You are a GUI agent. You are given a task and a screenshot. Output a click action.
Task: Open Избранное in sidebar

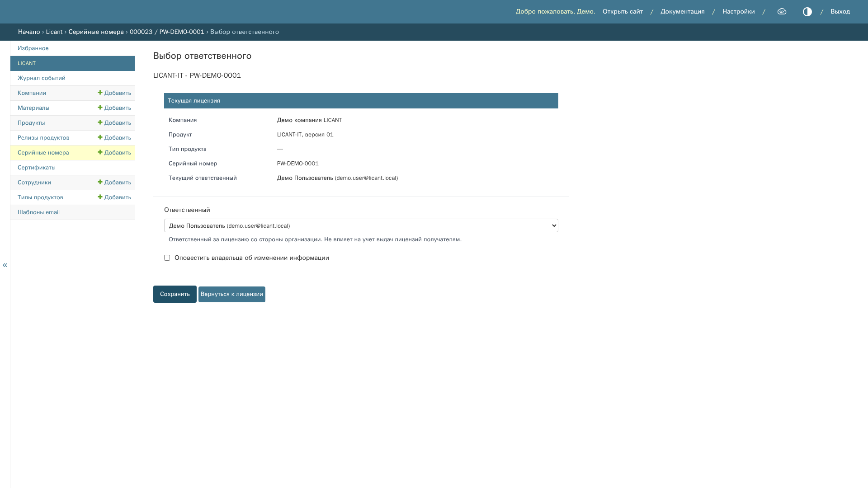33,48
